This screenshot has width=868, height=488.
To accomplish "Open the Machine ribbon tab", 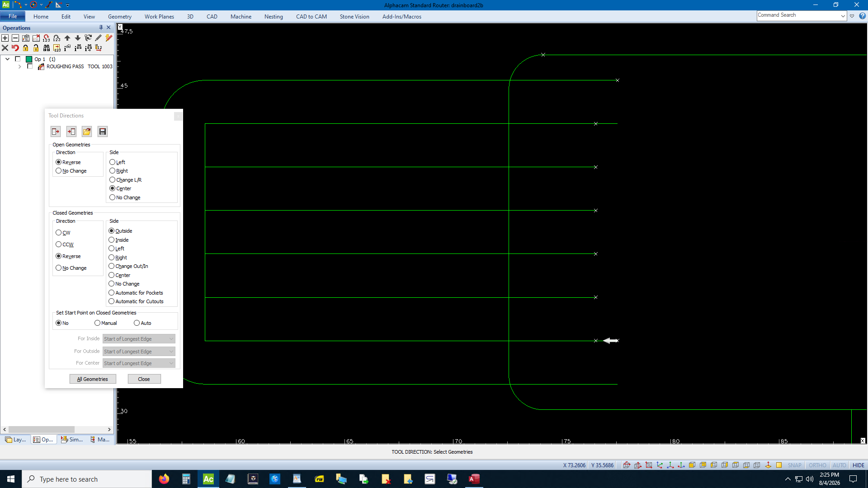I will (241, 17).
